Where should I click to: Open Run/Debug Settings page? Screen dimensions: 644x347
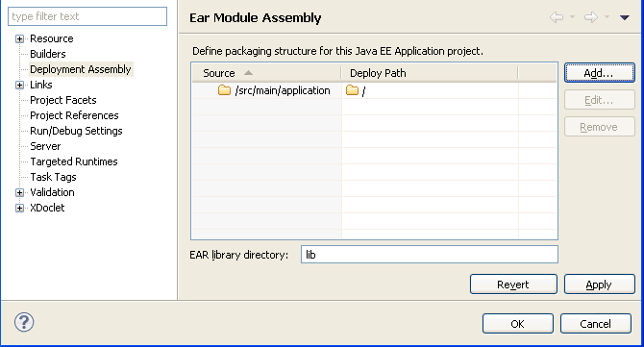coord(76,131)
